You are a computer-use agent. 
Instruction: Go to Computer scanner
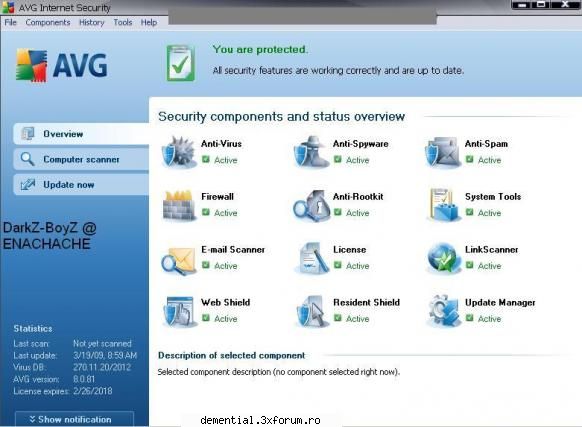coord(81,159)
